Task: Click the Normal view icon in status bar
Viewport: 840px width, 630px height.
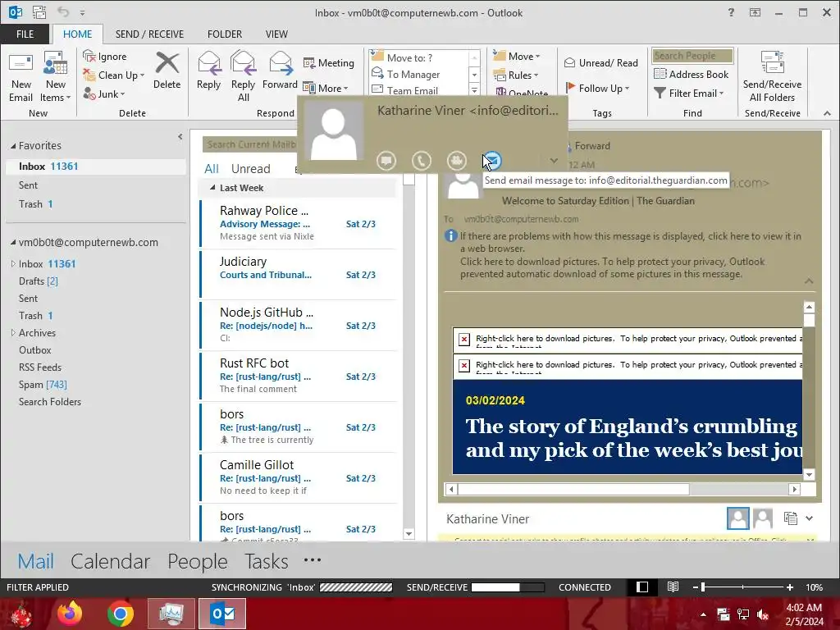Action: (x=641, y=587)
